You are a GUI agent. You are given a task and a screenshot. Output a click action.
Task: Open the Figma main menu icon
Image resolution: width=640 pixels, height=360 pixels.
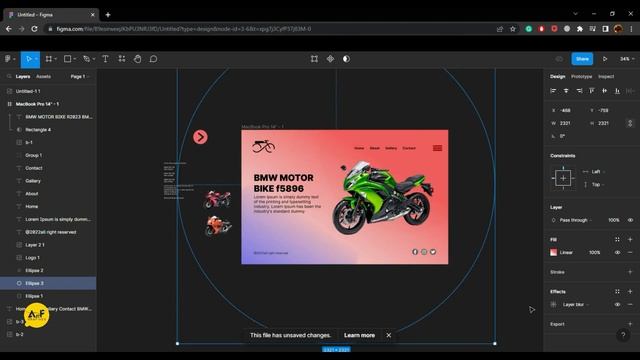8,59
